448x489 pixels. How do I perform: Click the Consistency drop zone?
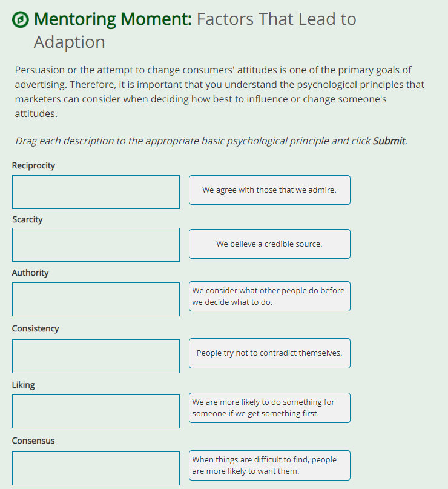click(x=96, y=356)
